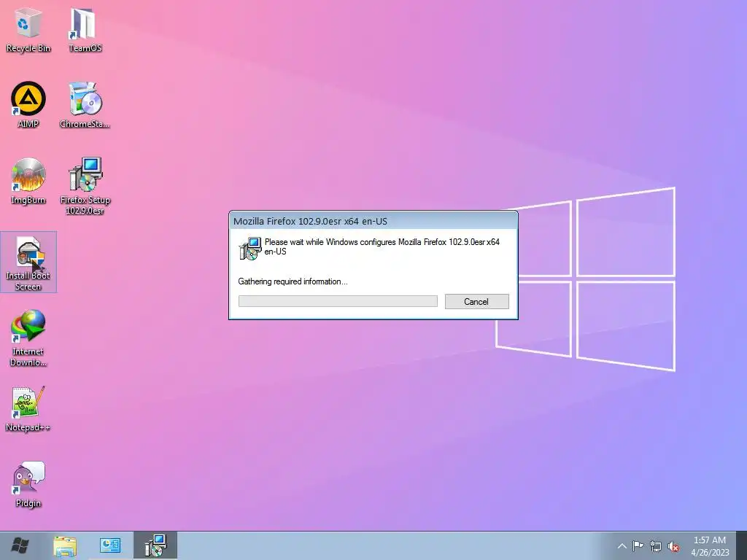Click the muted volume tray icon

pyautogui.click(x=673, y=546)
